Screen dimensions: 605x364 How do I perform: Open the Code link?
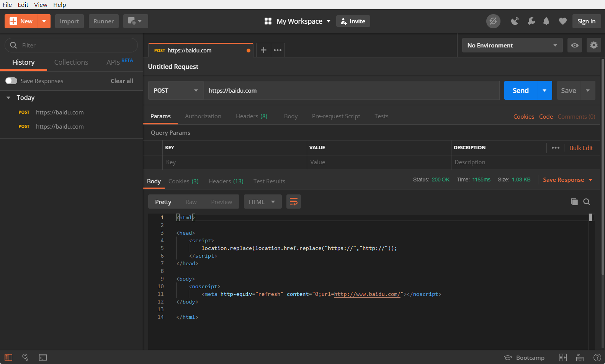[546, 117]
